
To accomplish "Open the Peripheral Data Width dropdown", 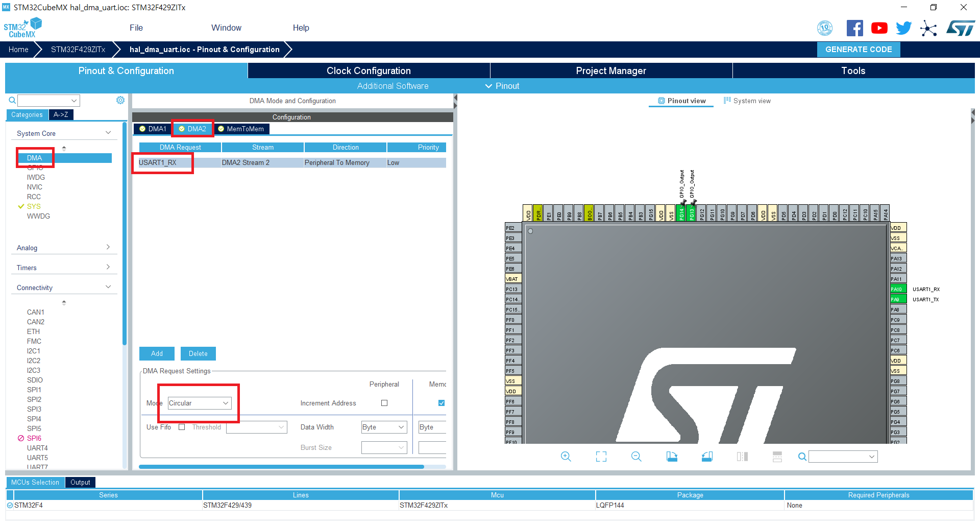I will point(384,427).
